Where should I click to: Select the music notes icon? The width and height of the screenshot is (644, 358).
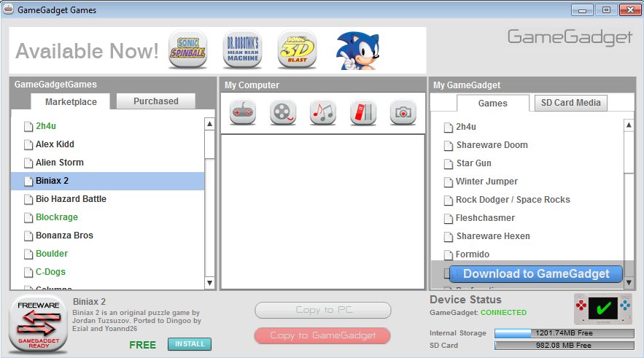pos(323,112)
